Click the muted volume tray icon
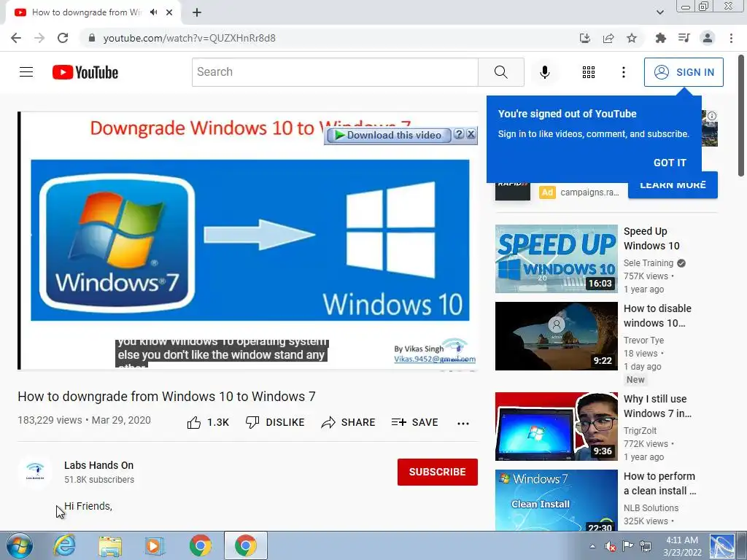This screenshot has width=747, height=560. (x=610, y=546)
